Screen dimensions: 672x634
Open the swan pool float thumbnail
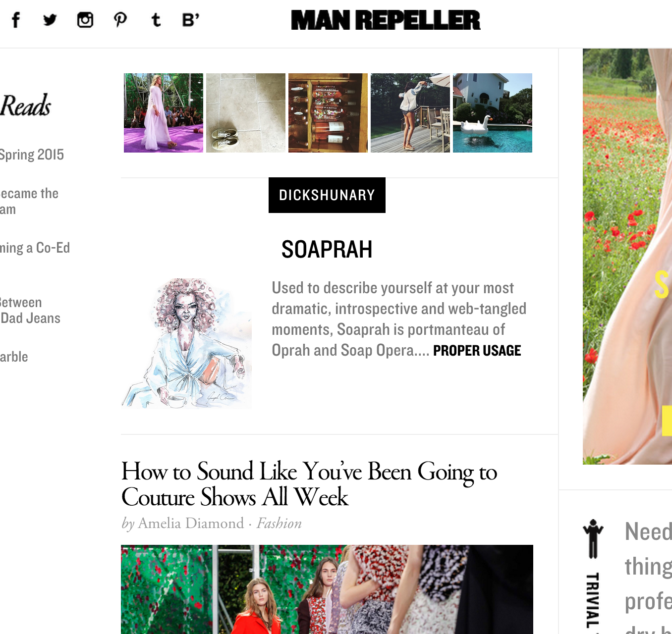point(493,113)
